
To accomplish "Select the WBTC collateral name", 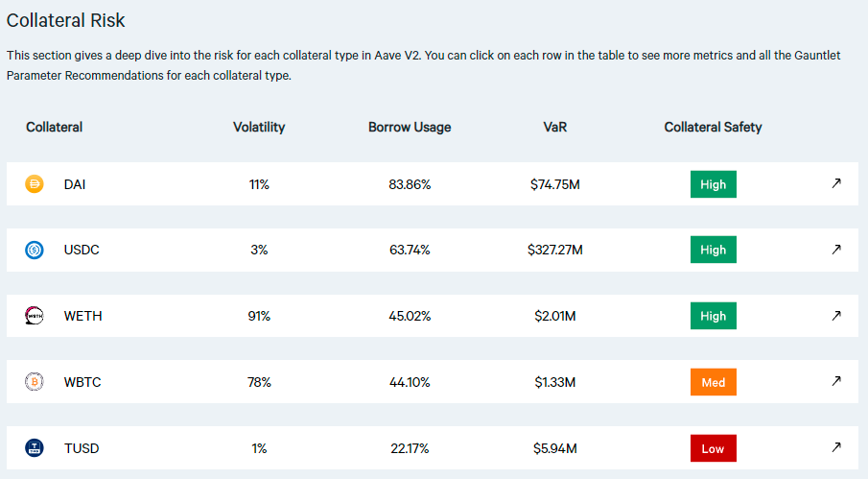I will click(82, 382).
